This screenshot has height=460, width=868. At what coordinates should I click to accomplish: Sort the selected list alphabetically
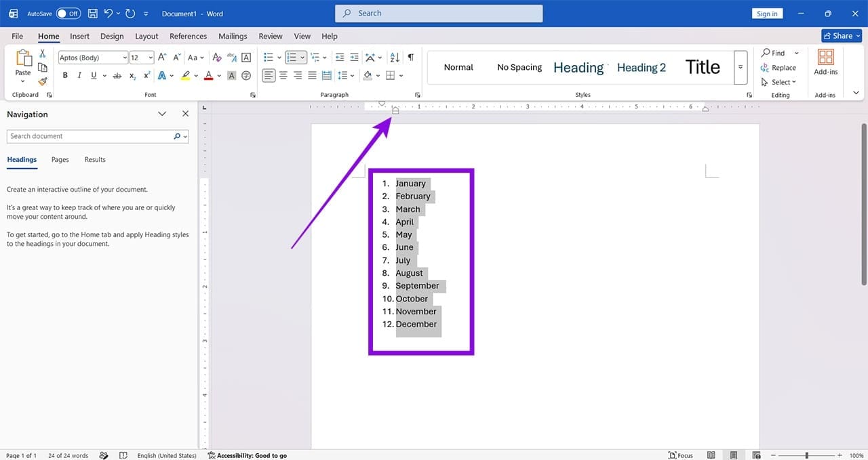pyautogui.click(x=393, y=58)
